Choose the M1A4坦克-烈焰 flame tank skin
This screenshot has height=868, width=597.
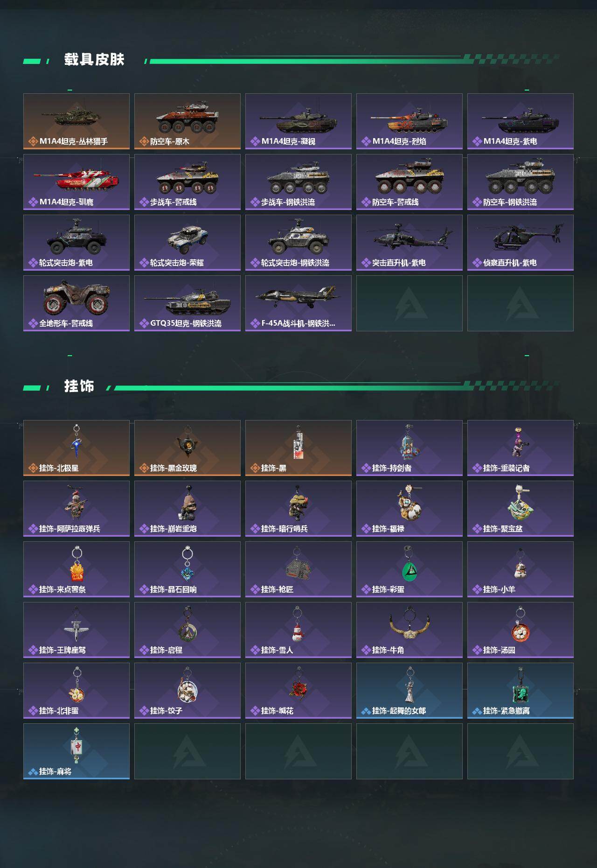point(410,121)
